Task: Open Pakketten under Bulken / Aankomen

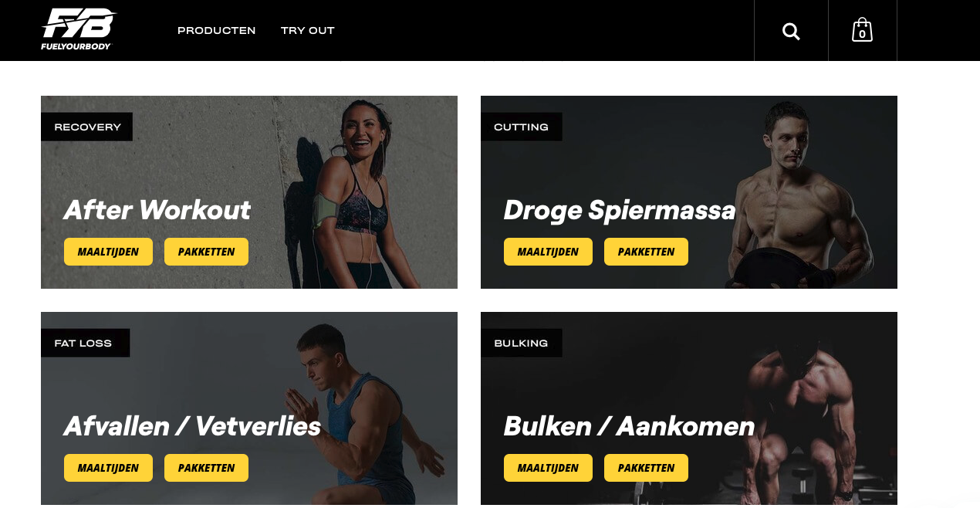Action: pyautogui.click(x=646, y=468)
